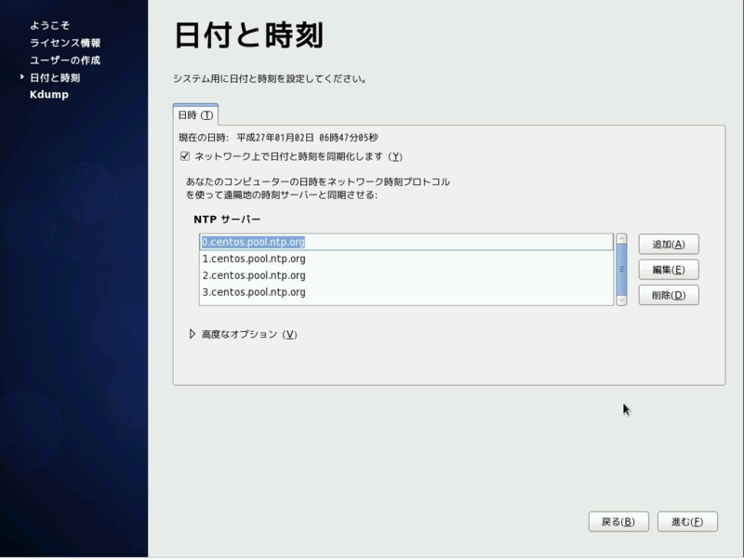This screenshot has width=744, height=560.
Task: Select ライセンス情報 step in sidebar
Action: (65, 43)
